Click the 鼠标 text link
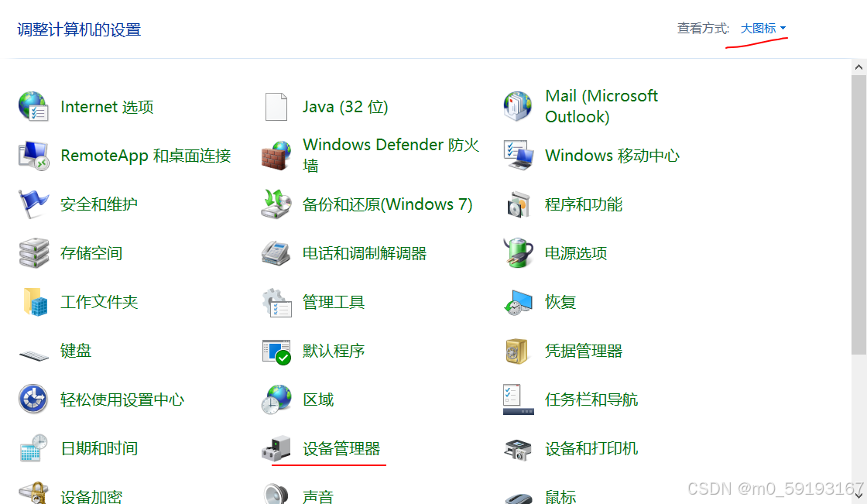 pyautogui.click(x=560, y=496)
